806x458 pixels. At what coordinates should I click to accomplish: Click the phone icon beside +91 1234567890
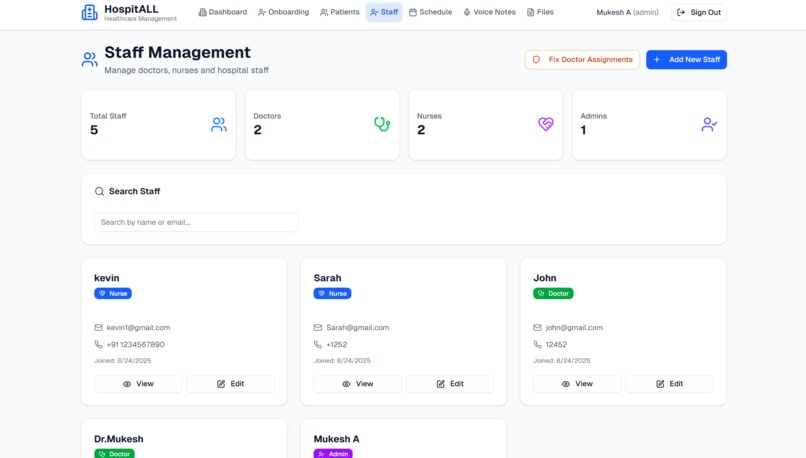click(x=98, y=344)
